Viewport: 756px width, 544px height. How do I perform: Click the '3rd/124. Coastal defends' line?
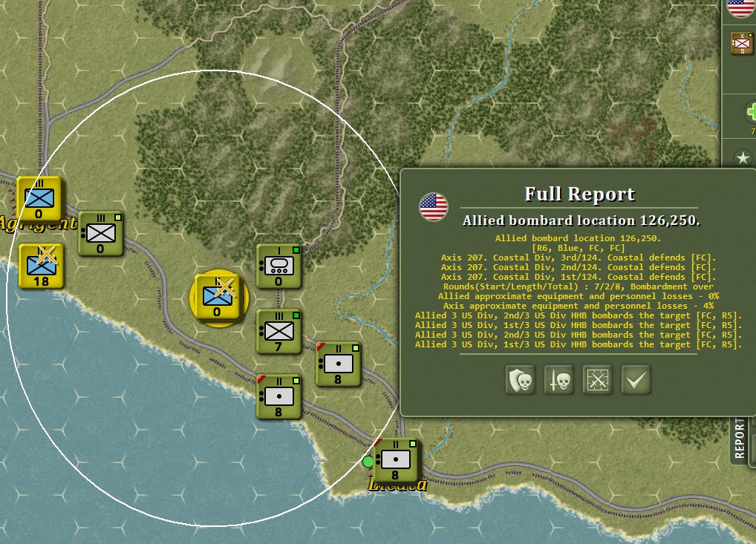click(578, 258)
